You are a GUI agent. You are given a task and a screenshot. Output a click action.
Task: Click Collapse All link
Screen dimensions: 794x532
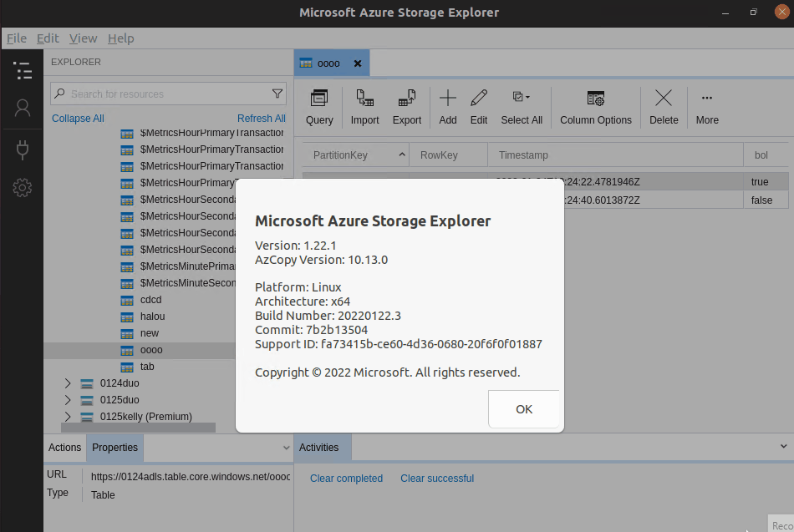pos(78,119)
